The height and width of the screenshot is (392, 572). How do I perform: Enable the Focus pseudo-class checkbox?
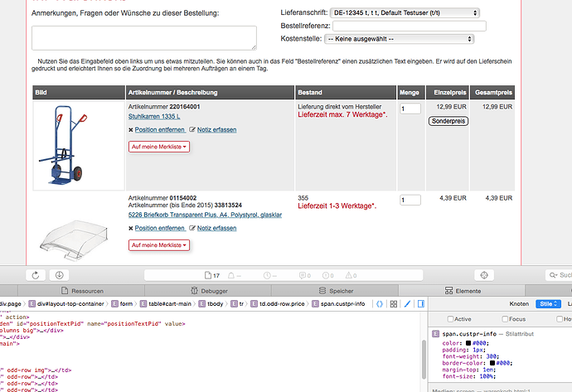tap(504, 319)
